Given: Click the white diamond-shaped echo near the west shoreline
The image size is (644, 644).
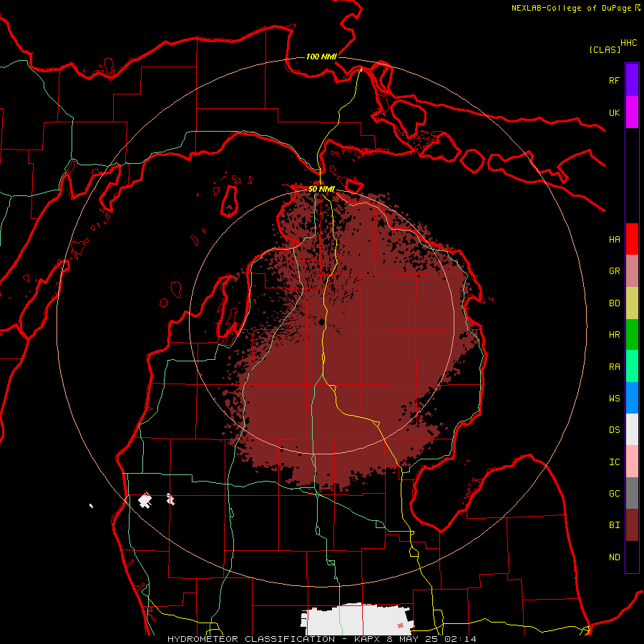Looking at the screenshot, I should [x=145, y=501].
